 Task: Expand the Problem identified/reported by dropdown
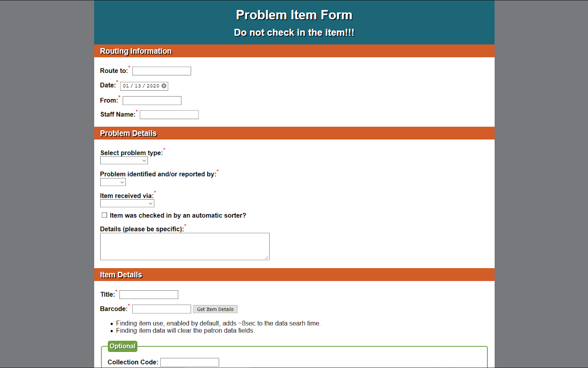(113, 182)
